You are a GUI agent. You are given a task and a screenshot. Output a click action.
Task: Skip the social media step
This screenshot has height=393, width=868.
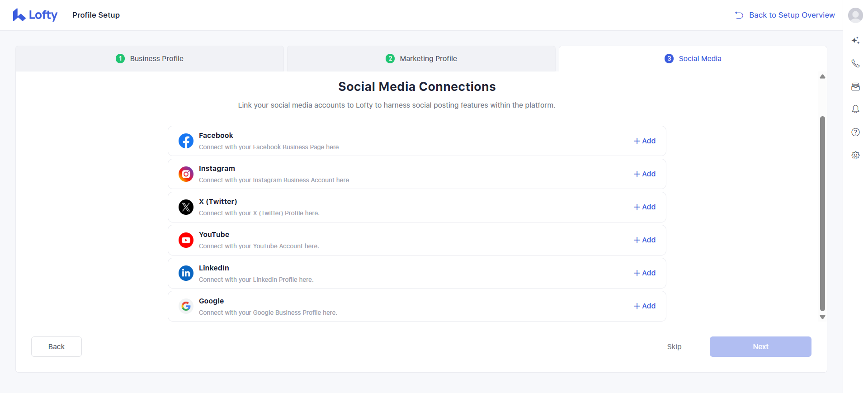tap(674, 346)
